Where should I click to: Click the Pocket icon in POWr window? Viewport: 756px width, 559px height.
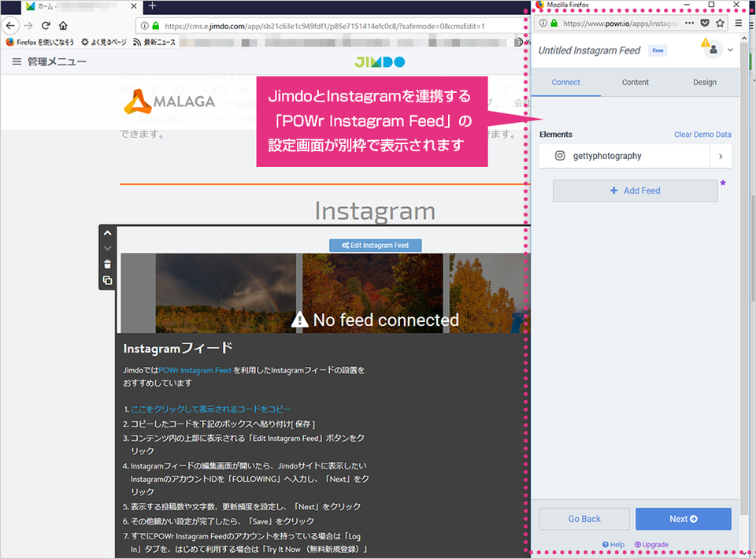(704, 23)
